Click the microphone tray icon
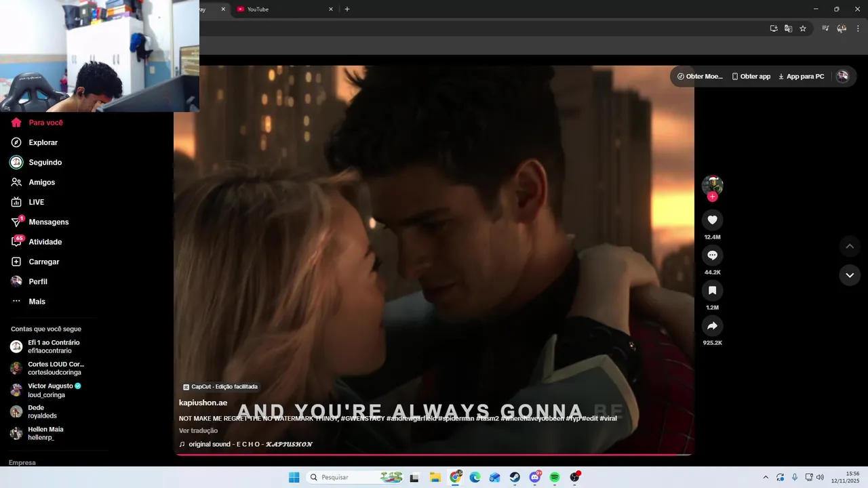 [x=795, y=477]
